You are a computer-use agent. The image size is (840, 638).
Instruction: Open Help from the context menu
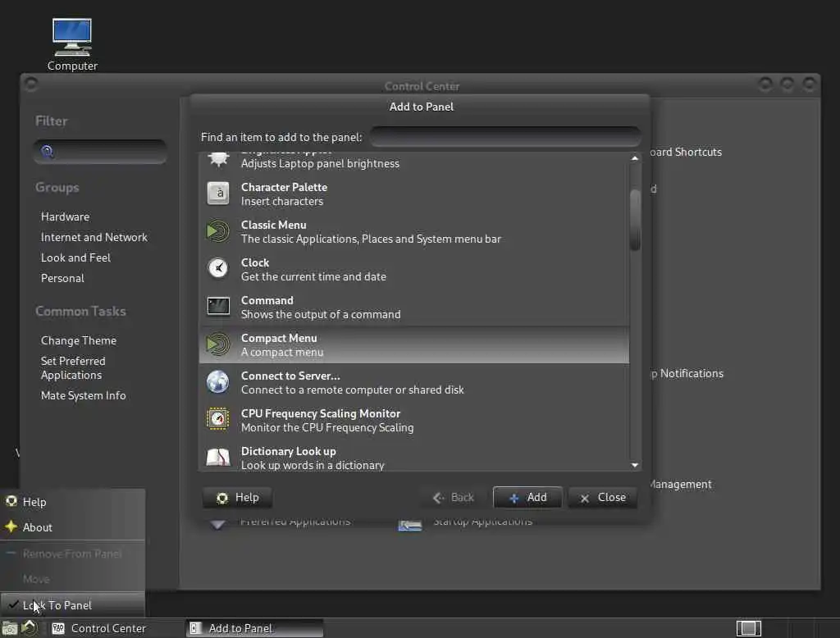click(x=72, y=502)
